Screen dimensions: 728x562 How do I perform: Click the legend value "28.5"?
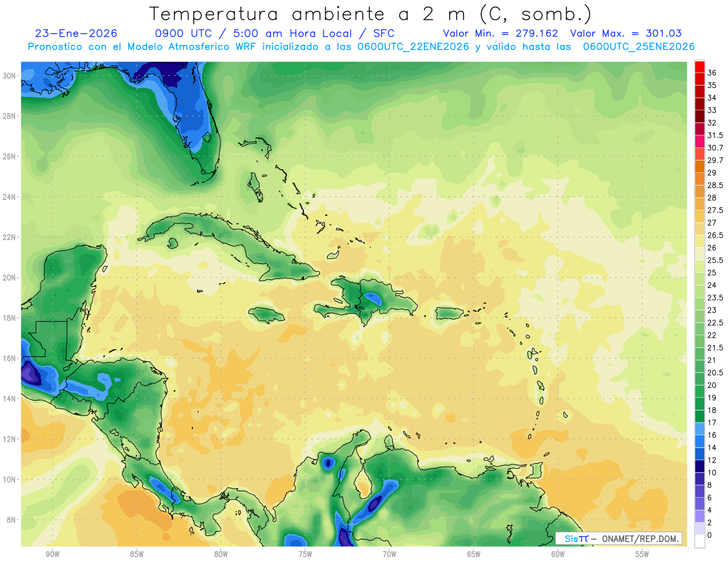[715, 186]
